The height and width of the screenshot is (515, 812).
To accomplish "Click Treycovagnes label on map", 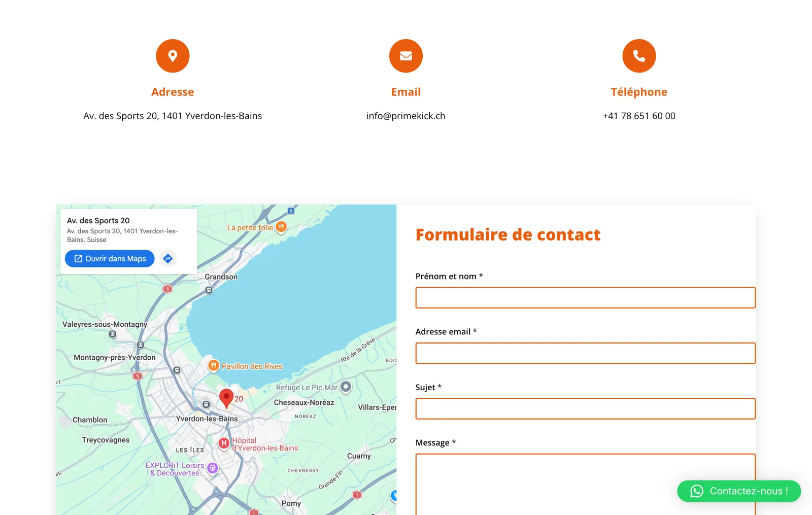I will pos(106,440).
